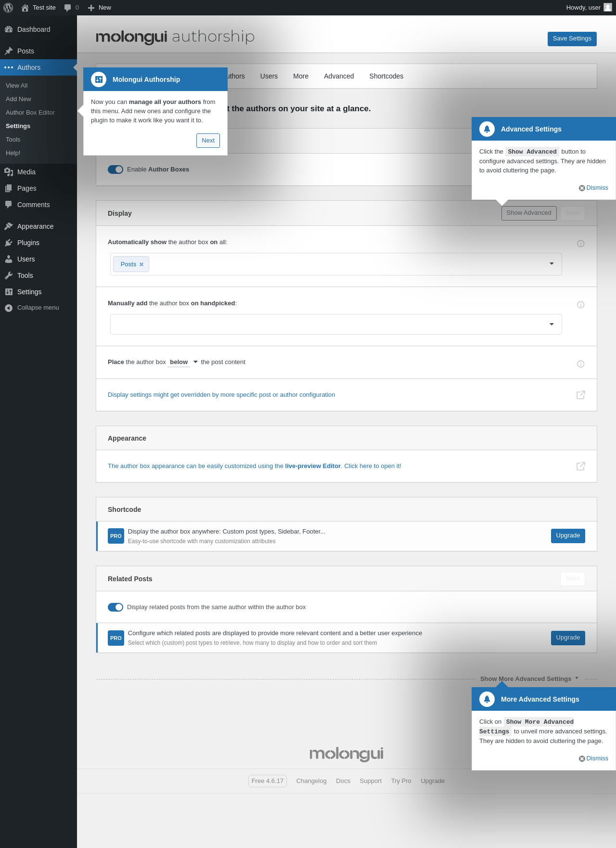The height and width of the screenshot is (848, 616).
Task: Toggle display related posts switch
Action: click(x=115, y=607)
